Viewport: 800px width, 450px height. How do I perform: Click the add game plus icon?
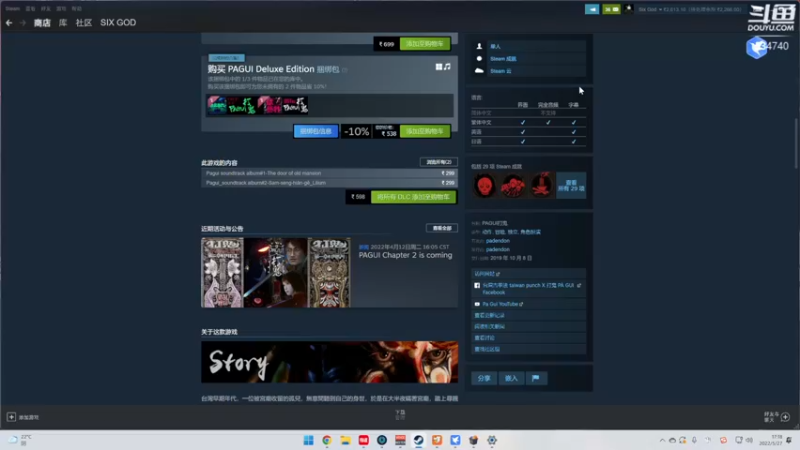pos(11,417)
